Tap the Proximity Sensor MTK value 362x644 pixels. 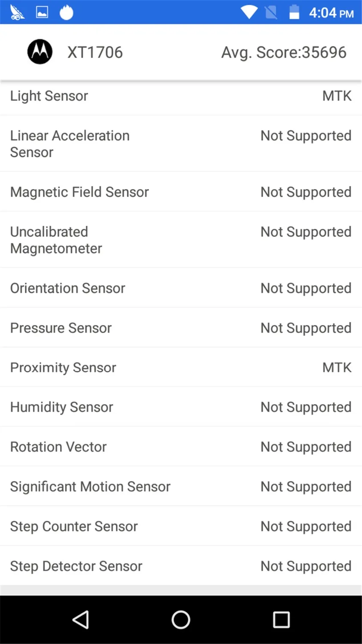337,368
